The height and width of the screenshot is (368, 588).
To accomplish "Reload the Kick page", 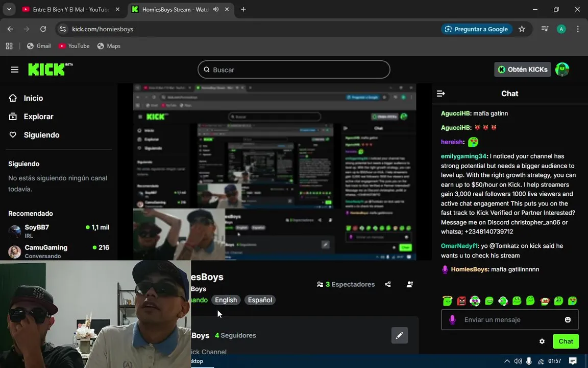I will coord(43,29).
